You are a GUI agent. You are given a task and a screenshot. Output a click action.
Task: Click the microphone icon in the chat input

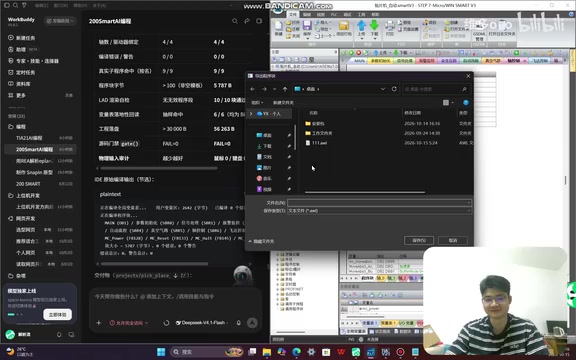[238, 323]
